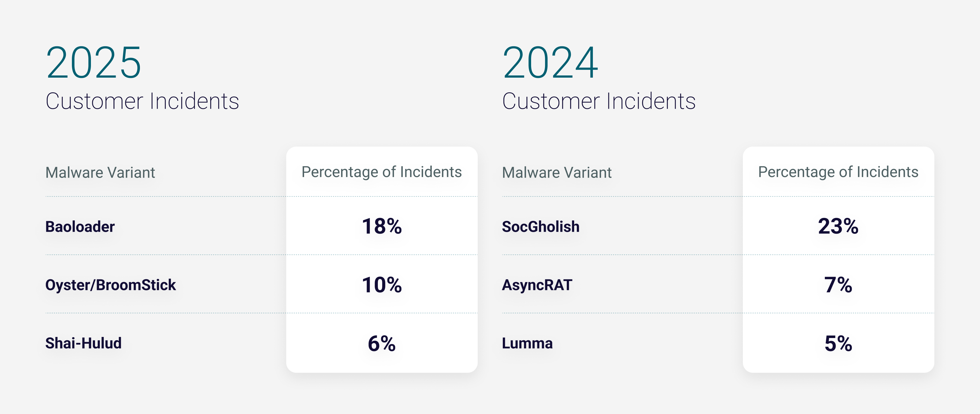The height and width of the screenshot is (414, 980).
Task: Select the SocGholish row label
Action: [541, 227]
